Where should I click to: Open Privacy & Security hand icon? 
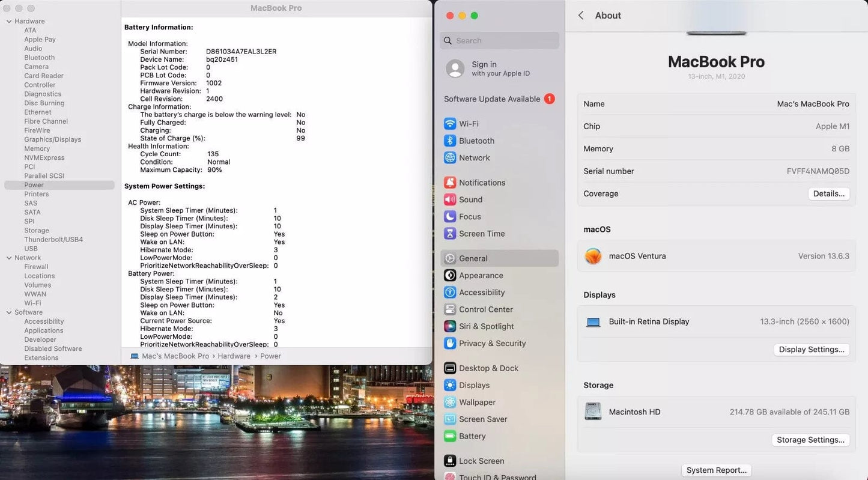coord(450,343)
